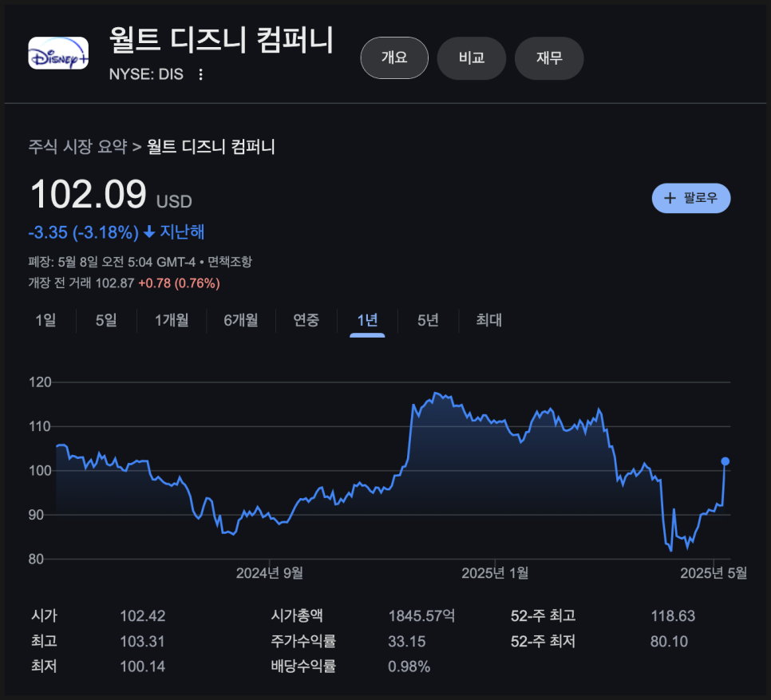The width and height of the screenshot is (771, 700).
Task: Click the 52-주 최저 value 80.10
Action: pos(669,641)
